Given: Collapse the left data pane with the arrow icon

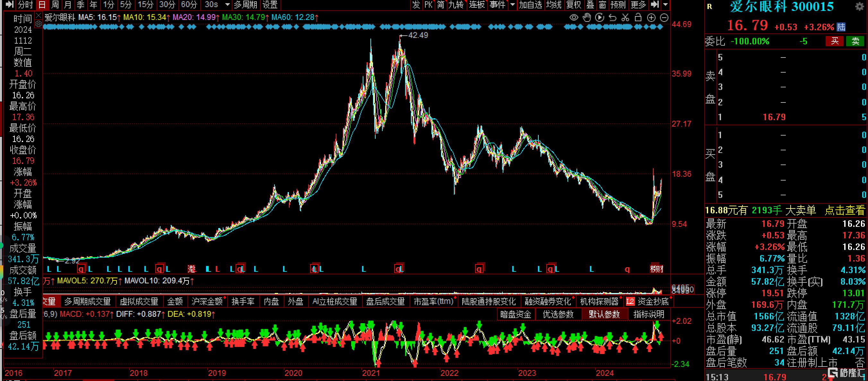Looking at the screenshot, I should point(9,4).
